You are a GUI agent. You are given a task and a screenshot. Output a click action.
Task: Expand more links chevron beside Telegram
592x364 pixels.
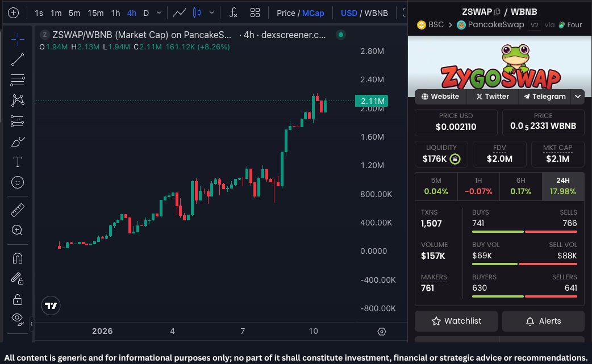[x=578, y=97]
